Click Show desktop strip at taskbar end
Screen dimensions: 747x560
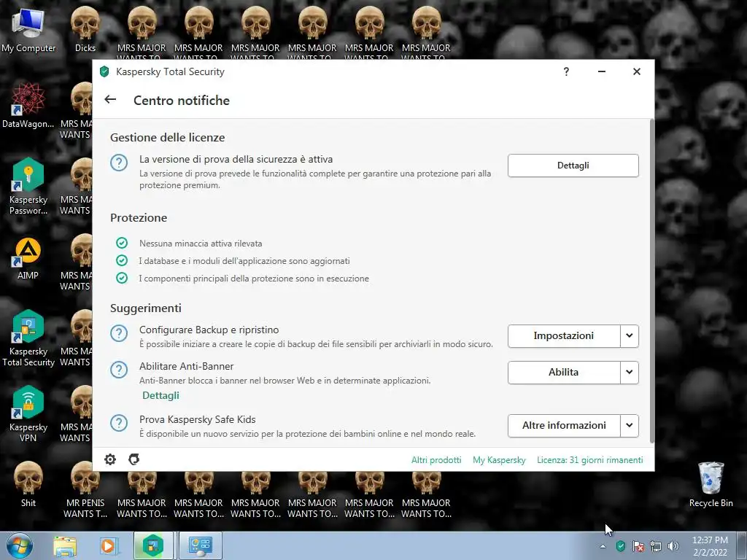point(742,545)
